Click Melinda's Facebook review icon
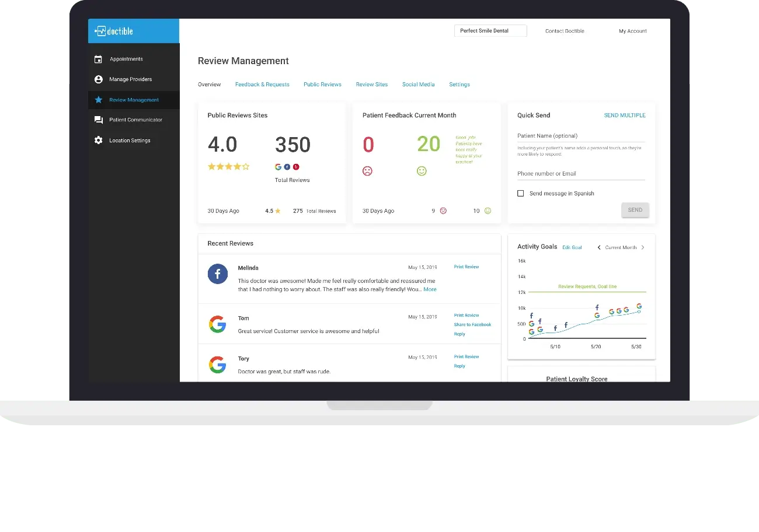 (218, 274)
